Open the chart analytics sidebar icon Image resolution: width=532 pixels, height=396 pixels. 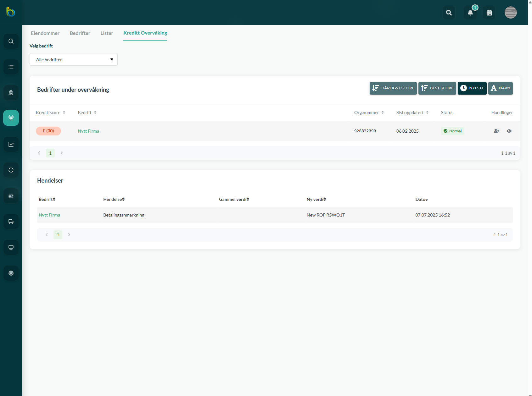point(11,144)
